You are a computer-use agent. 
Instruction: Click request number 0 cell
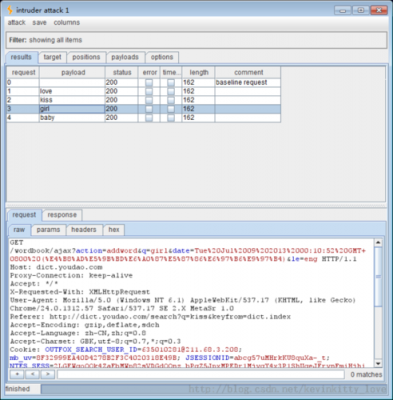[x=23, y=82]
